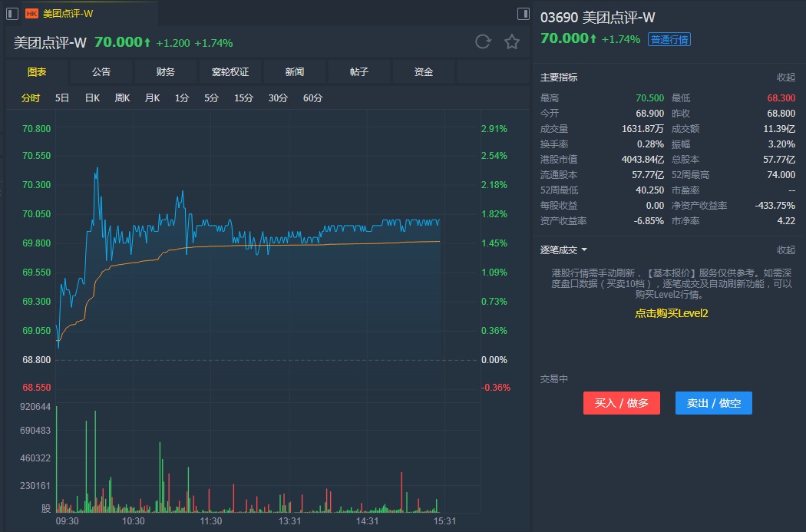
Task: Select the 1分 interval
Action: point(182,97)
